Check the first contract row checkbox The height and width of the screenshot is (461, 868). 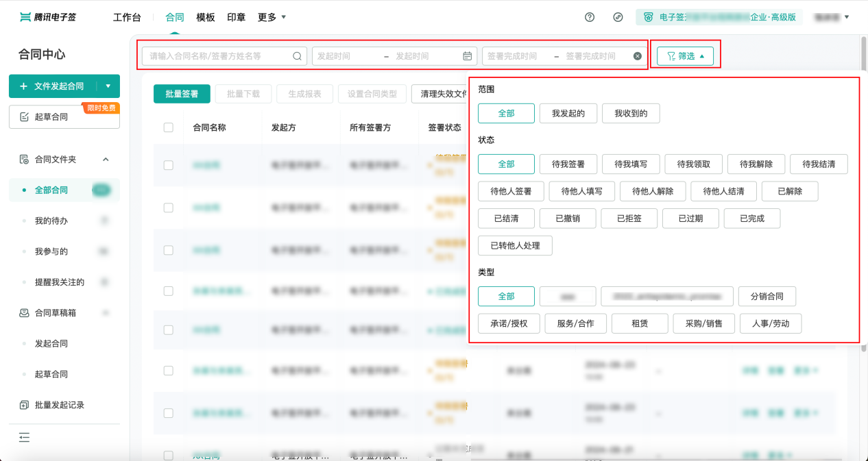click(169, 165)
